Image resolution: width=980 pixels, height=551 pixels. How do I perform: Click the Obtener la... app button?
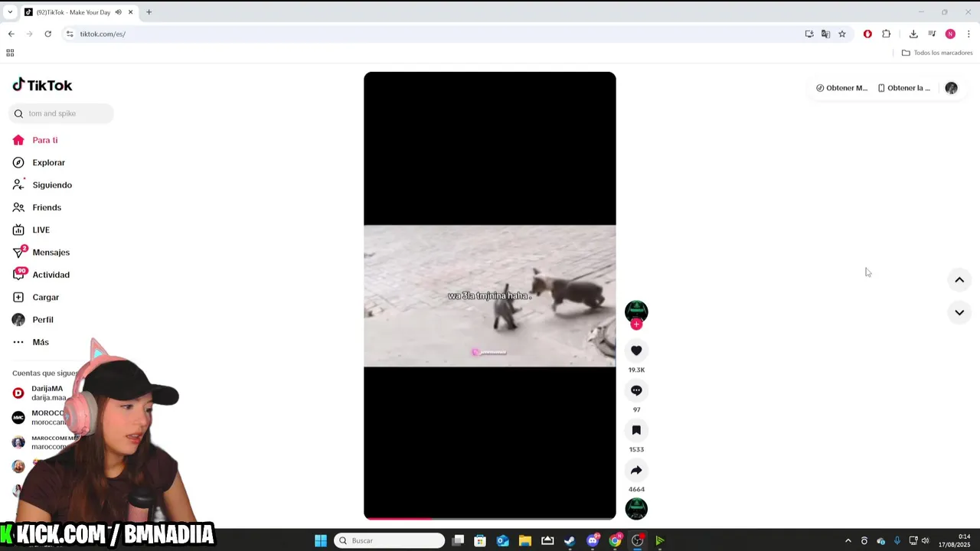click(903, 88)
